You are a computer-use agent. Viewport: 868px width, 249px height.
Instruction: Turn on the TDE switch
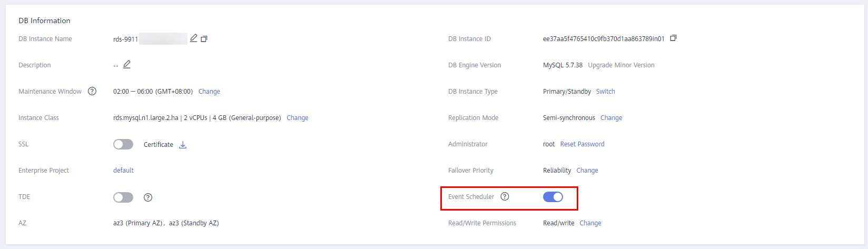tap(123, 197)
